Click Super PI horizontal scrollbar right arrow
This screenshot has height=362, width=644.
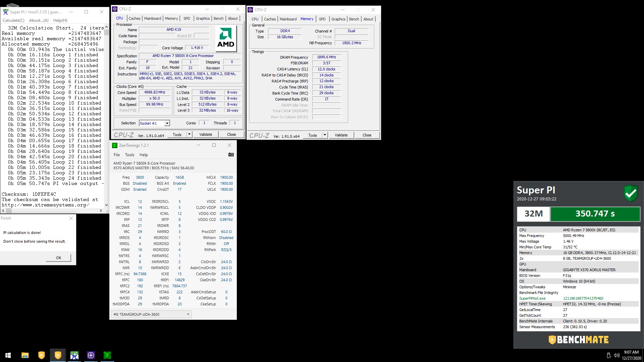101,210
